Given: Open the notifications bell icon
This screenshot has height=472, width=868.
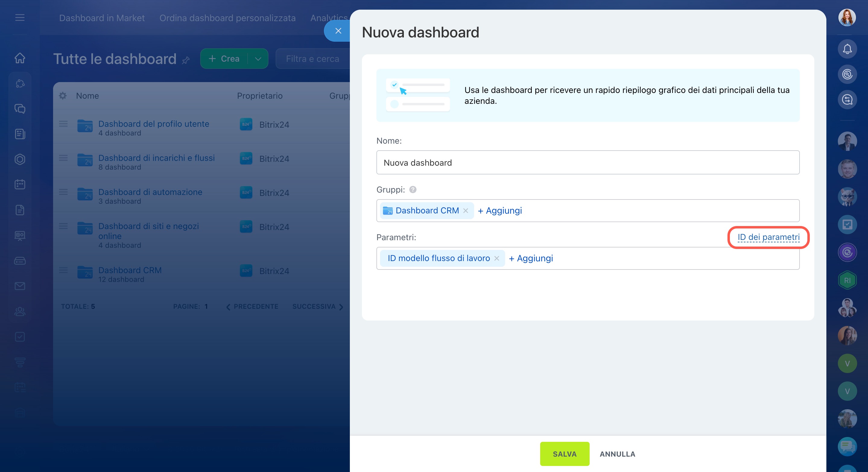Looking at the screenshot, I should tap(847, 49).
